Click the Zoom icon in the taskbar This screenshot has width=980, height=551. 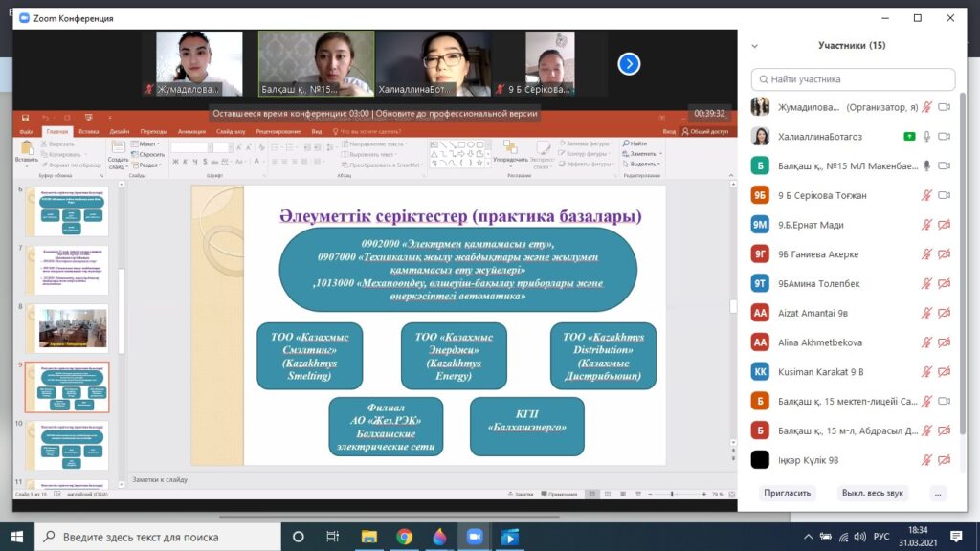[x=475, y=537]
